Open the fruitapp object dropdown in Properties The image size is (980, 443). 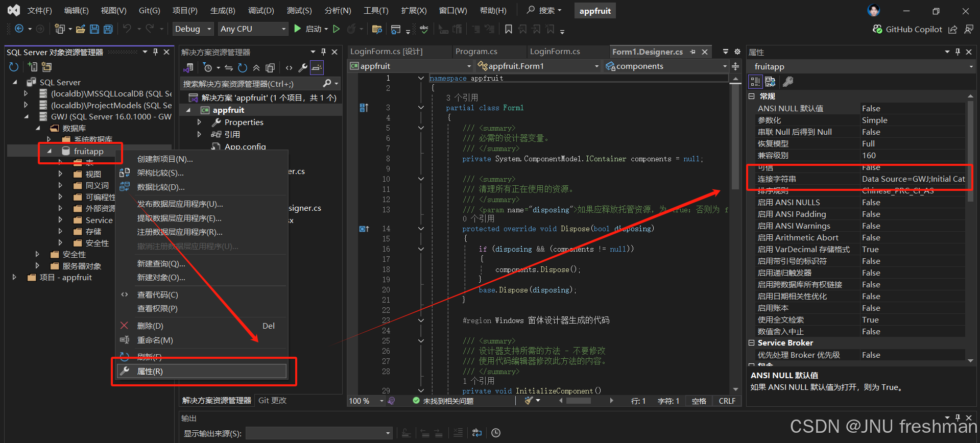[x=863, y=67]
